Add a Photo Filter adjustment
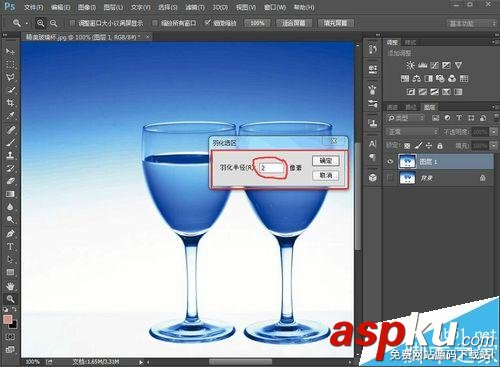Image resolution: width=500 pixels, height=367 pixels. click(x=440, y=79)
